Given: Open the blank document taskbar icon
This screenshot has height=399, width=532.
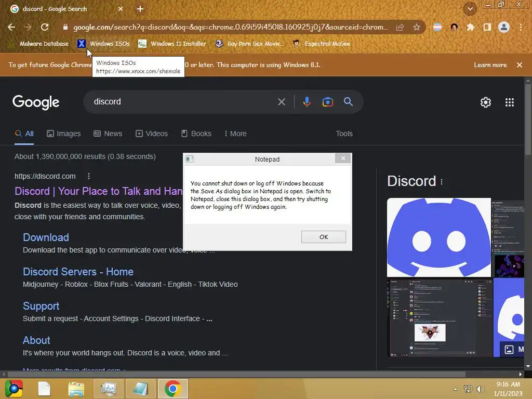Looking at the screenshot, I should point(44,389).
